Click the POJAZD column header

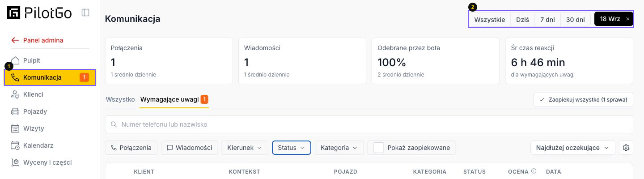pos(345,171)
